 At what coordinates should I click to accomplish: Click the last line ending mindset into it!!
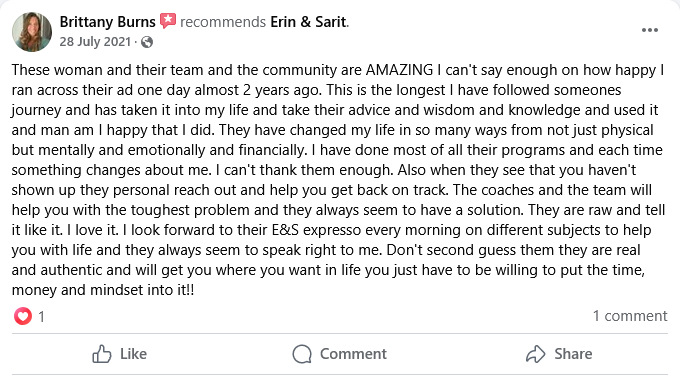[103, 290]
